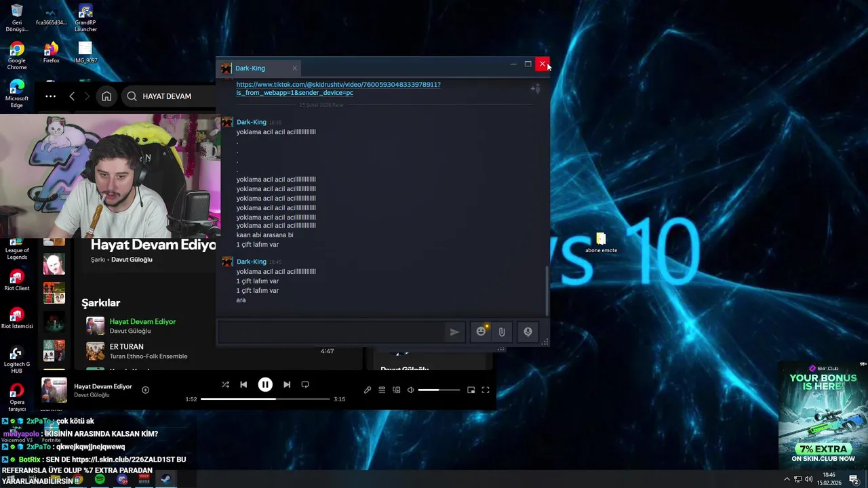868x488 pixels.
Task: Skip to next track in Spotify
Action: tap(287, 384)
